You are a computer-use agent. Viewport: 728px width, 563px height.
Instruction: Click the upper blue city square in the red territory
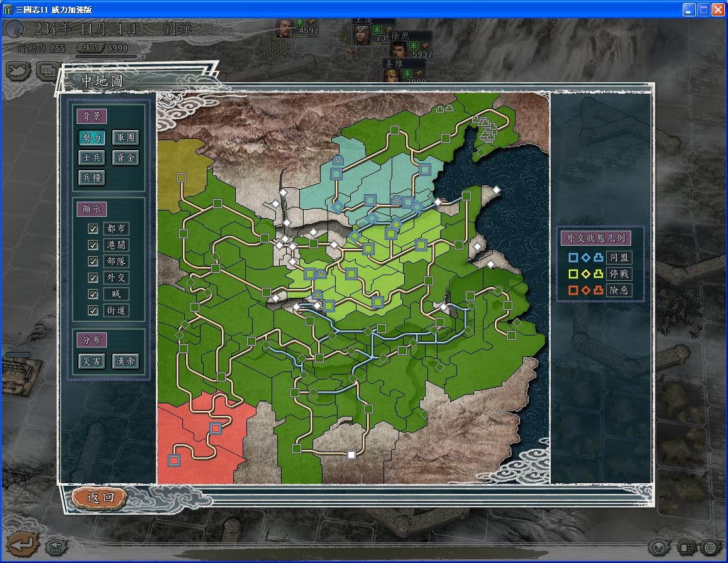pyautogui.click(x=215, y=428)
